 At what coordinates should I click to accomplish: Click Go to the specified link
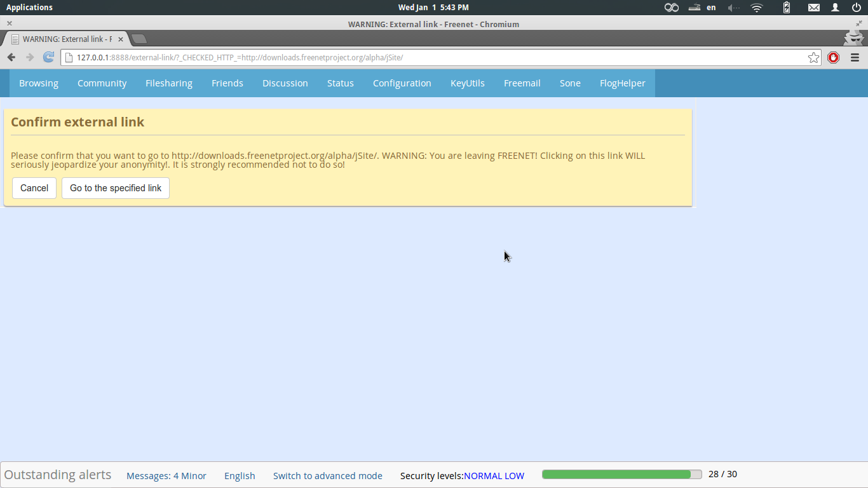click(x=116, y=188)
